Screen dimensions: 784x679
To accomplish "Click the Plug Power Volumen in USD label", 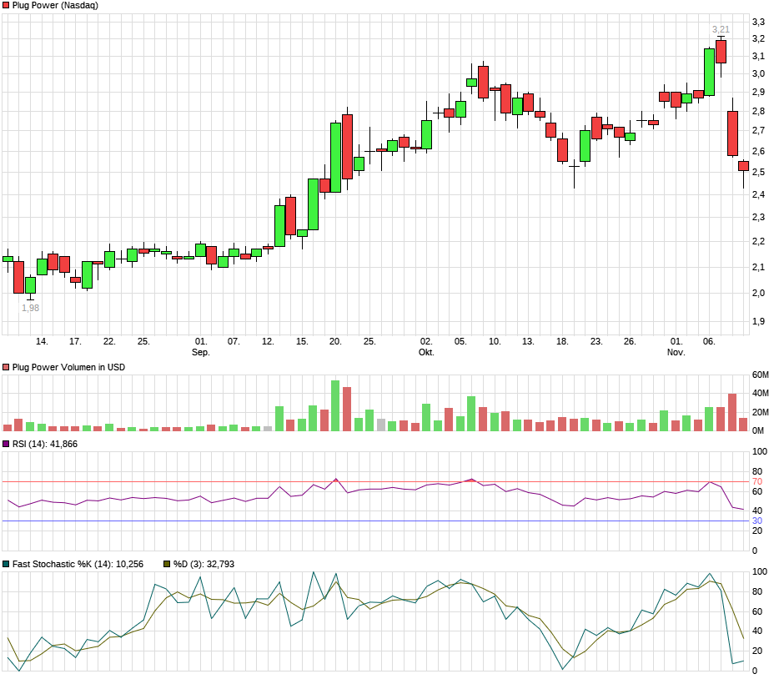I will [68, 367].
